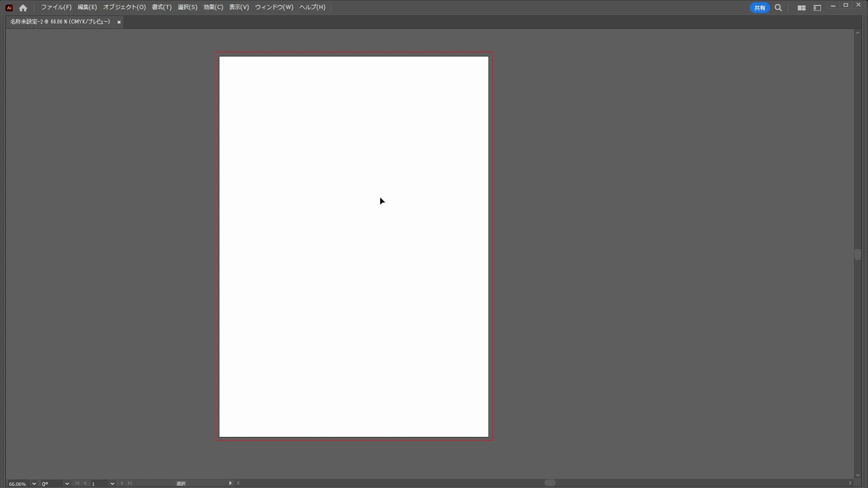This screenshot has height=488, width=868.
Task: Click the vertical scrollbar down arrow
Action: pos(858,475)
